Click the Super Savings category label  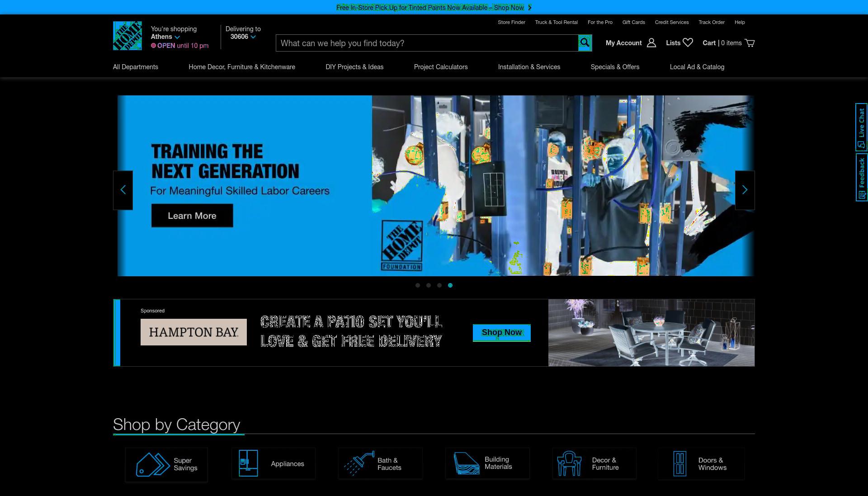click(x=185, y=464)
